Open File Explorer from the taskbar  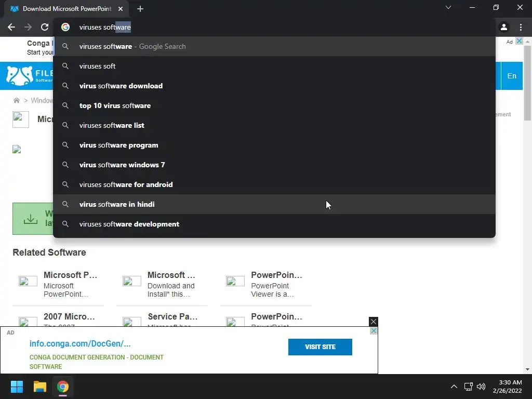tap(39, 387)
